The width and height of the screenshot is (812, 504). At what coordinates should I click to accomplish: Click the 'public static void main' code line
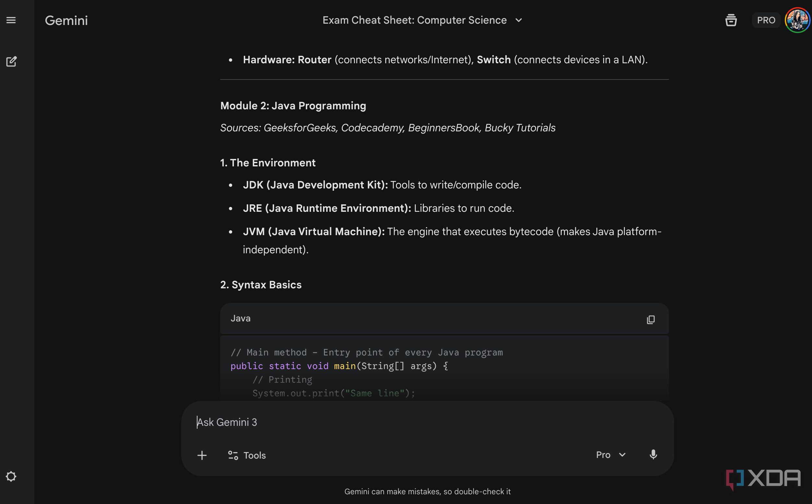(x=339, y=366)
